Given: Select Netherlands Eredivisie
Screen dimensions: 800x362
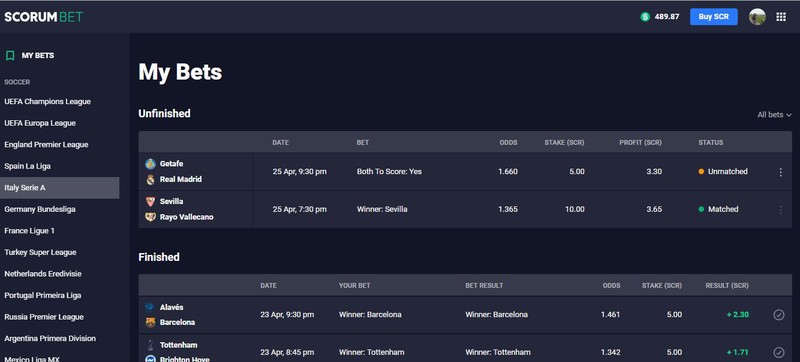Looking at the screenshot, I should 44,274.
